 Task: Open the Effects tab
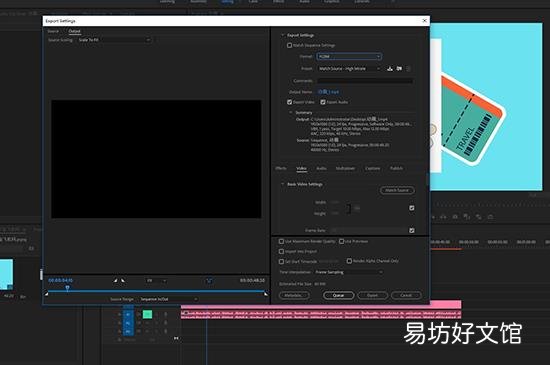(x=281, y=168)
